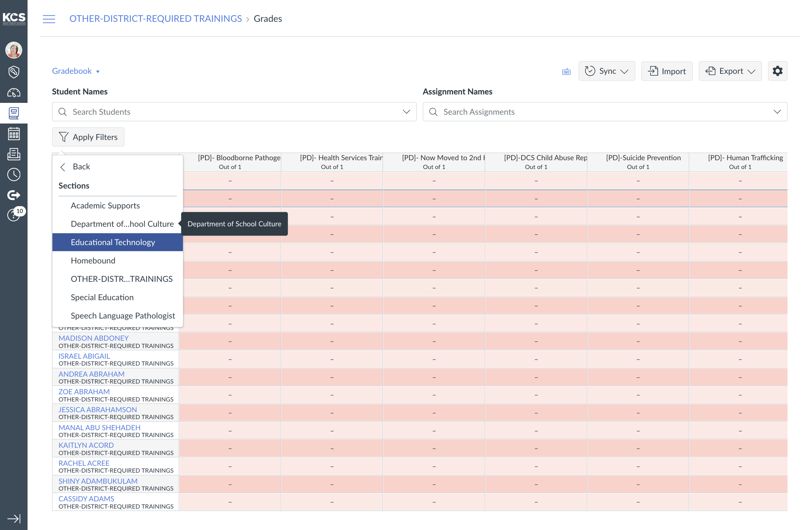Open the Admin shield icon

click(x=14, y=72)
